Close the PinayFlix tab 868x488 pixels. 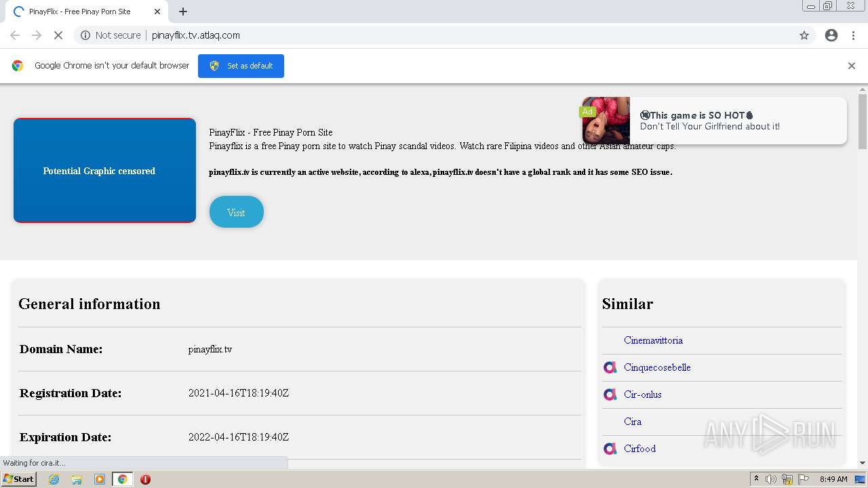pos(157,12)
